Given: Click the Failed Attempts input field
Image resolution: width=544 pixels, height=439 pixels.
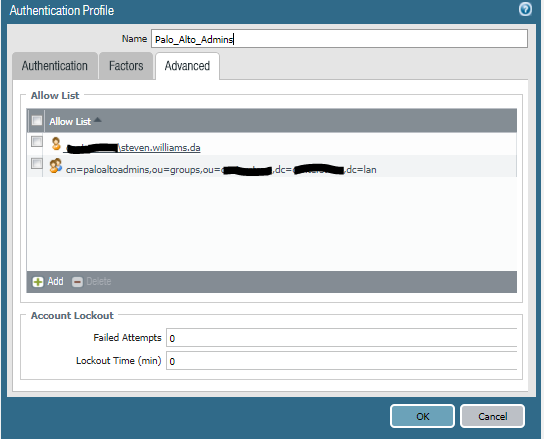Looking at the screenshot, I should (342, 338).
